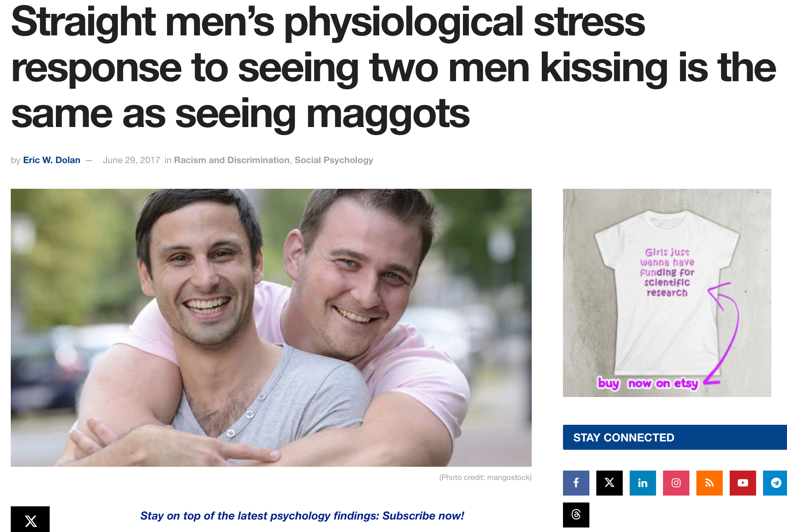The height and width of the screenshot is (532, 787).
Task: Click the article headline text
Action: [393, 68]
